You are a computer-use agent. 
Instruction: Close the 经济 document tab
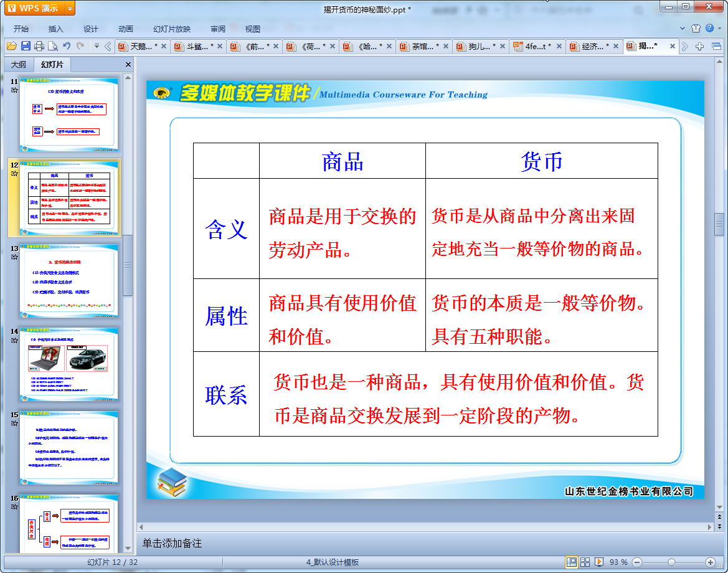tap(616, 47)
